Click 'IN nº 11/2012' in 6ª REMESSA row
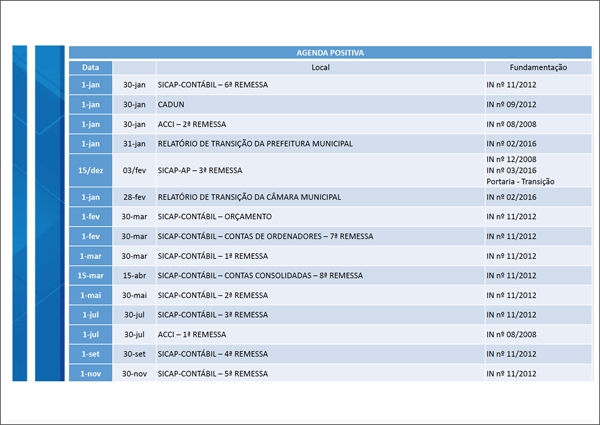This screenshot has height=425, width=600. [x=511, y=85]
